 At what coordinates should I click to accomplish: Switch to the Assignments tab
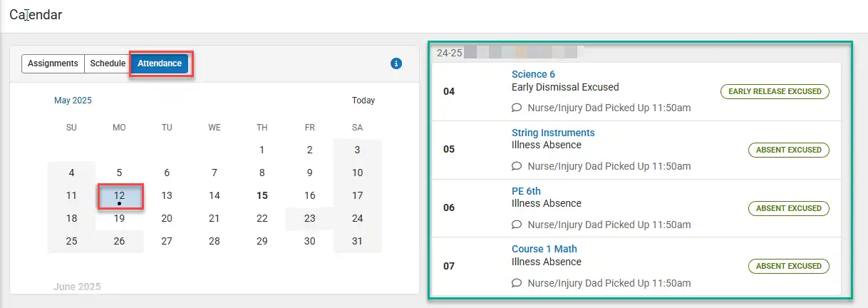coord(53,63)
